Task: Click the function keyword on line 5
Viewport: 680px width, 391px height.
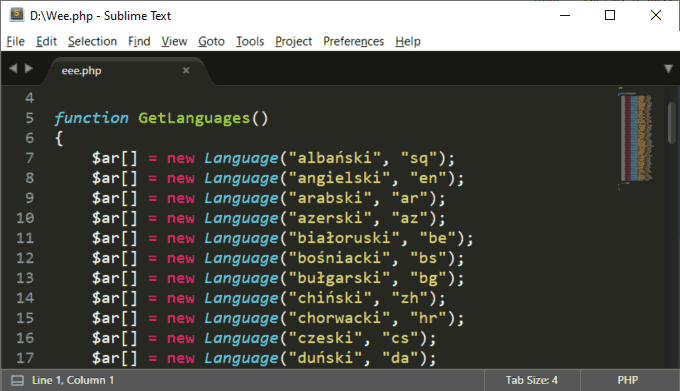Action: coord(92,118)
